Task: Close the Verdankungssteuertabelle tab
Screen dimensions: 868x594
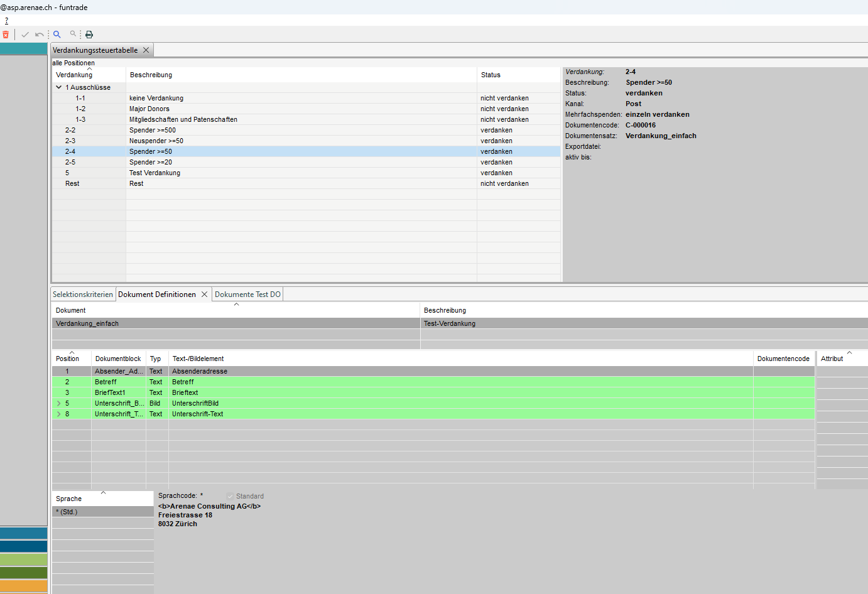Action: 146,50
